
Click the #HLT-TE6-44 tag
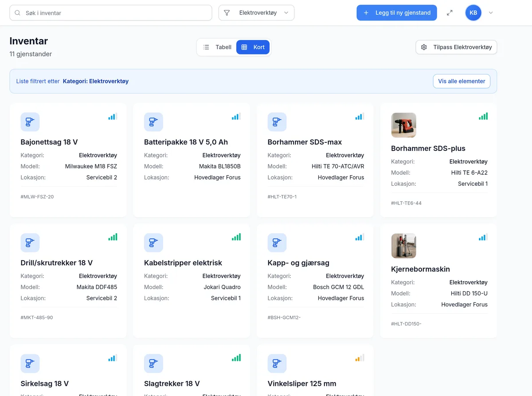tap(406, 203)
